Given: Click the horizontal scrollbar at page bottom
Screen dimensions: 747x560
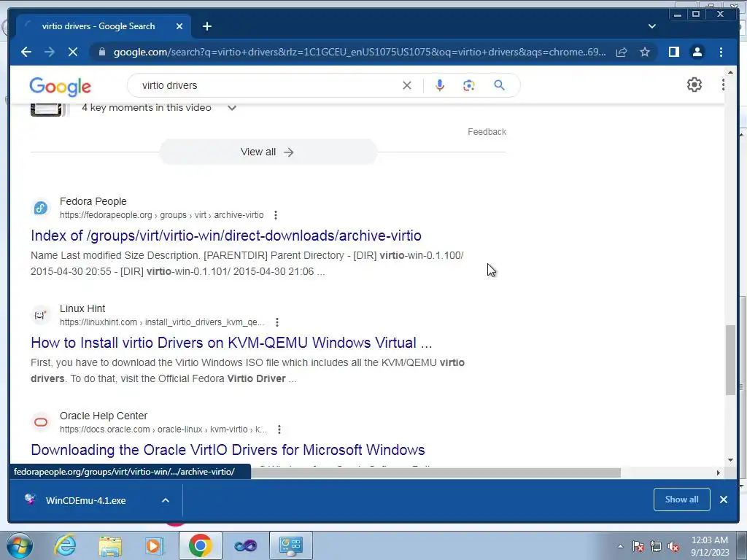Looking at the screenshot, I should (436, 472).
